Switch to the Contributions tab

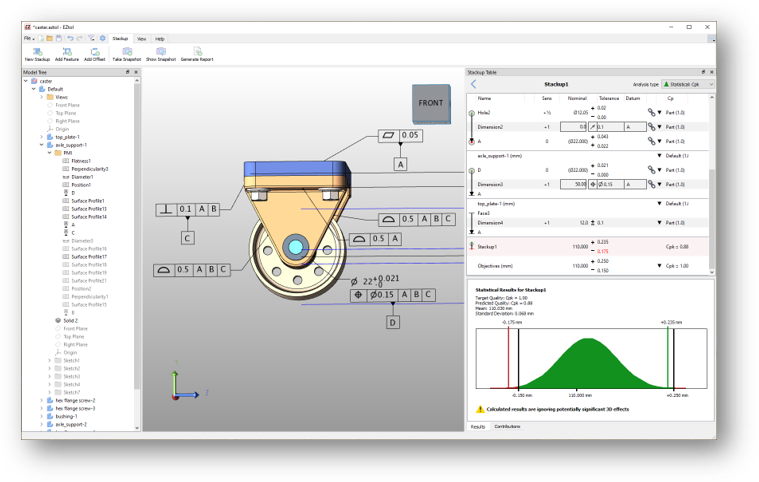pyautogui.click(x=507, y=426)
